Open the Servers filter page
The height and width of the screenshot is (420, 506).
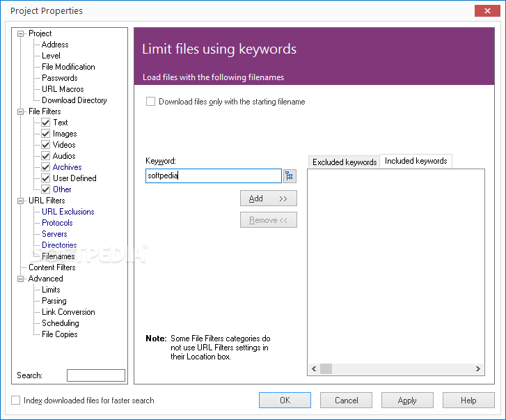[54, 234]
